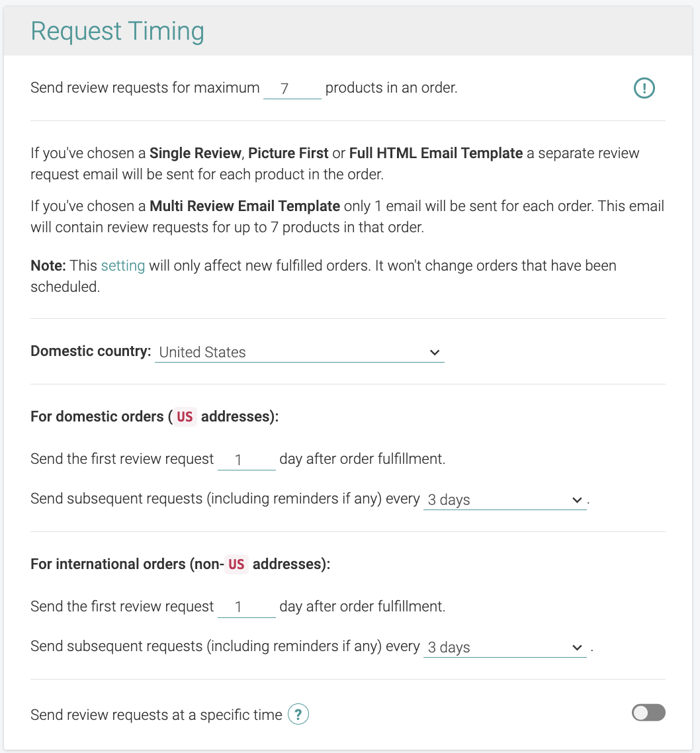Viewport: 700px width, 753px height.
Task: Open the question mark help icon for specific time
Action: point(298,715)
